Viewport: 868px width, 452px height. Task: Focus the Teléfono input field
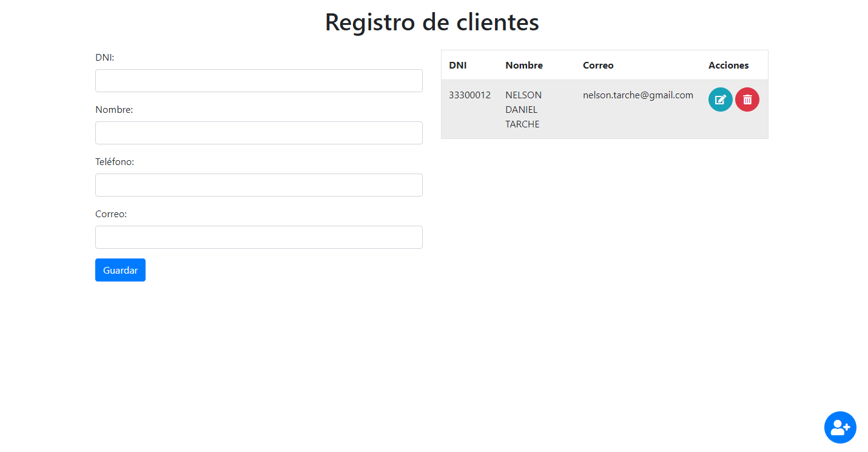coord(259,185)
